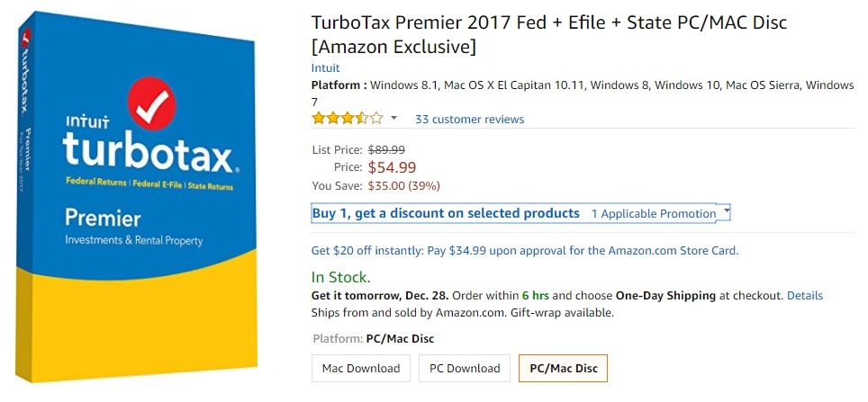
Task: Select the PC/Mac Disc platform option
Action: pyautogui.click(x=563, y=368)
